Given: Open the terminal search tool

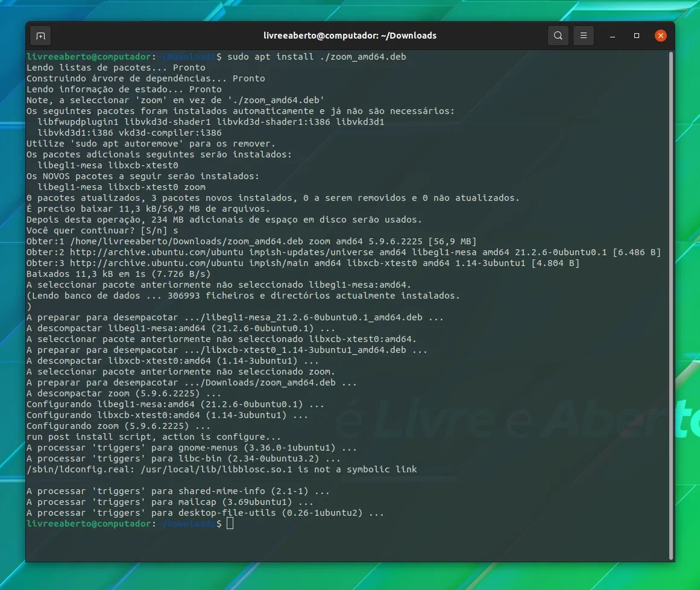Looking at the screenshot, I should coord(558,36).
